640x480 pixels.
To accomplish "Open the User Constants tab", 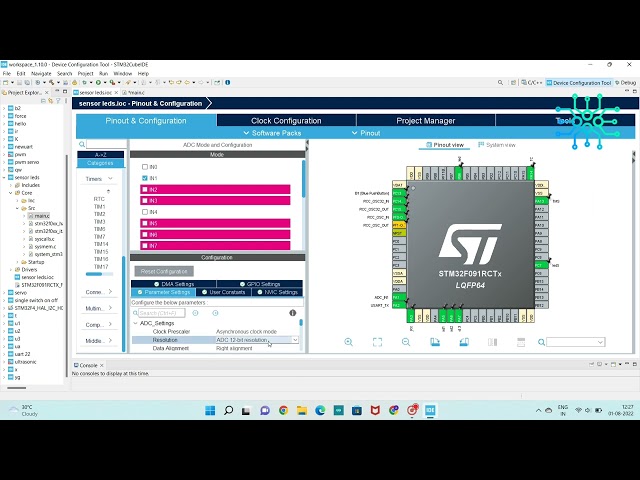I will click(x=224, y=292).
